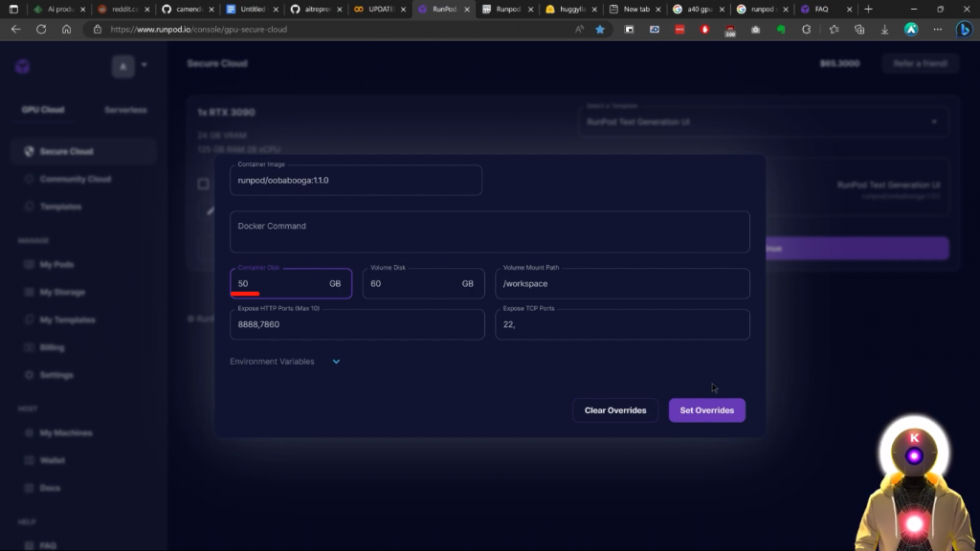This screenshot has width=980, height=551.
Task: Open the account switcher dropdown arrow
Action: click(145, 65)
